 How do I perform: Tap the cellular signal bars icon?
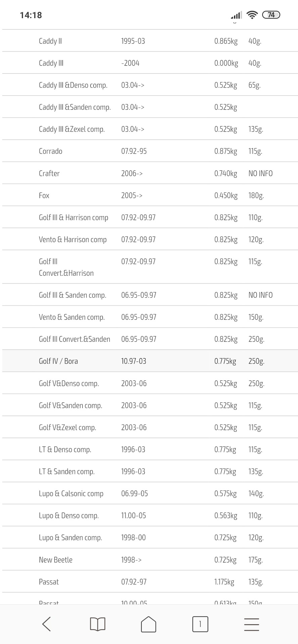point(236,15)
